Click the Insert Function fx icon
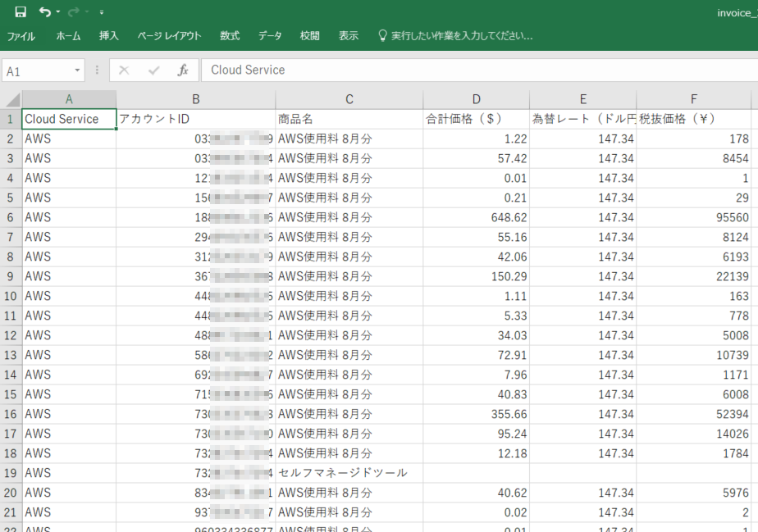The width and height of the screenshot is (758, 532). [183, 70]
